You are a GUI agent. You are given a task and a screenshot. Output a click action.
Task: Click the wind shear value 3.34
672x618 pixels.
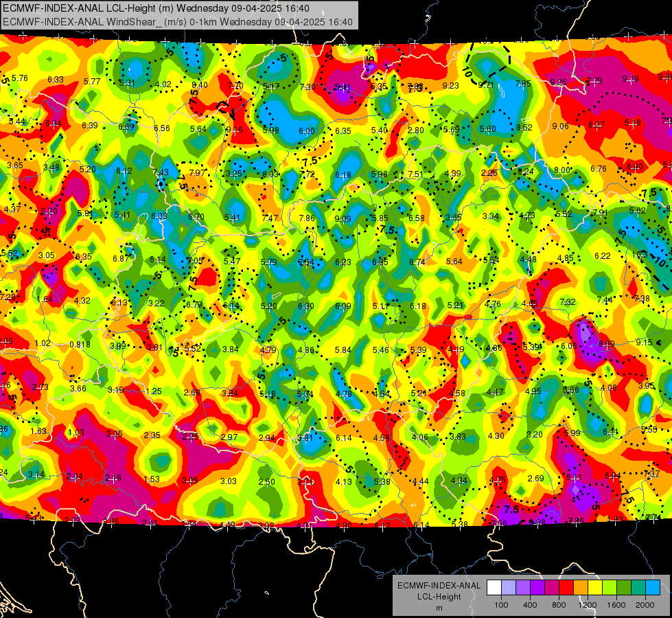491,216
